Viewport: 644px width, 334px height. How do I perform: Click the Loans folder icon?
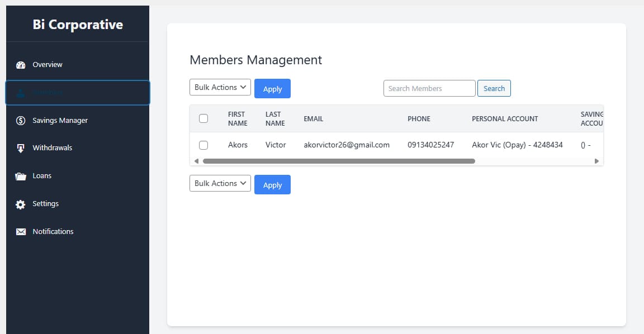[21, 176]
